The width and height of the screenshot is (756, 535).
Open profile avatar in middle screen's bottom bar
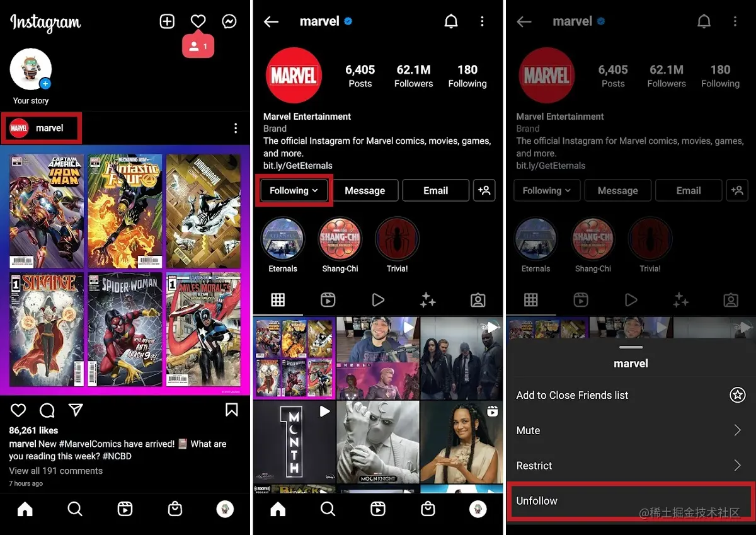click(x=478, y=509)
